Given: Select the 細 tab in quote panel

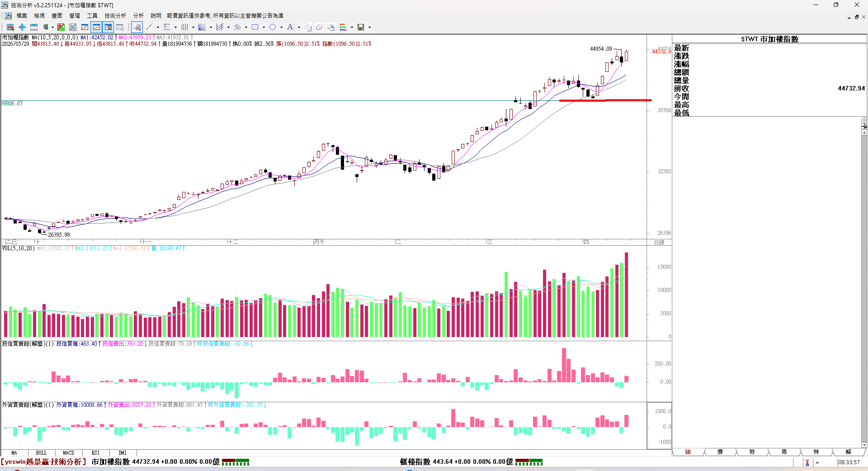Looking at the screenshot, I should [x=688, y=452].
